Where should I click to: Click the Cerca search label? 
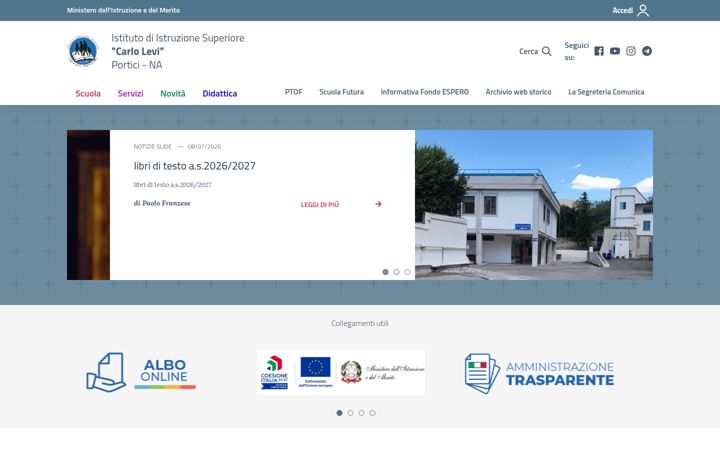click(529, 51)
